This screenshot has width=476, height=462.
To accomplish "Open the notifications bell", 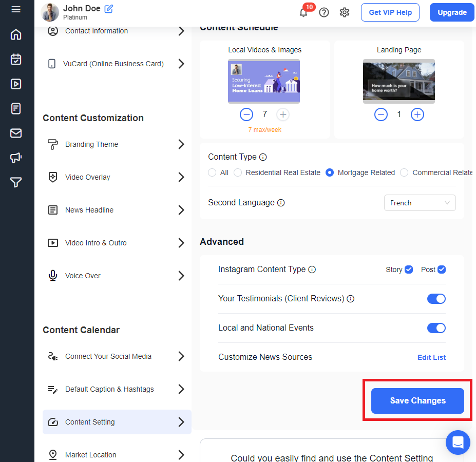I will (x=303, y=13).
